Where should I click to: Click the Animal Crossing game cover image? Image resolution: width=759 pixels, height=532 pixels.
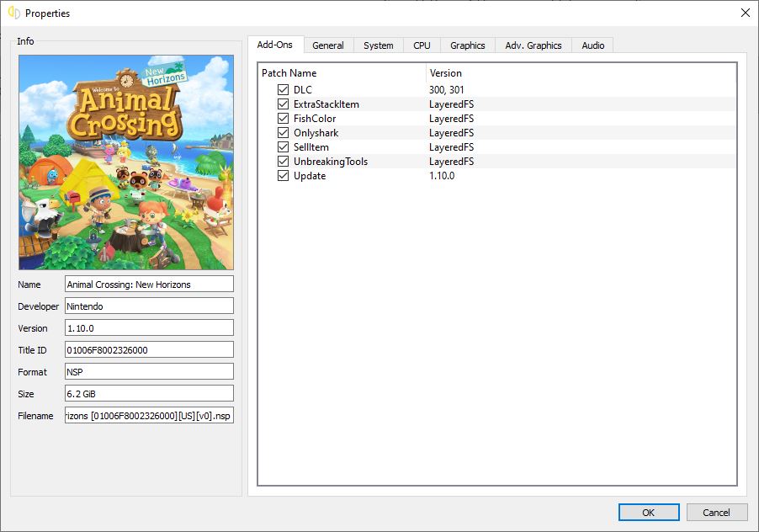coord(126,162)
